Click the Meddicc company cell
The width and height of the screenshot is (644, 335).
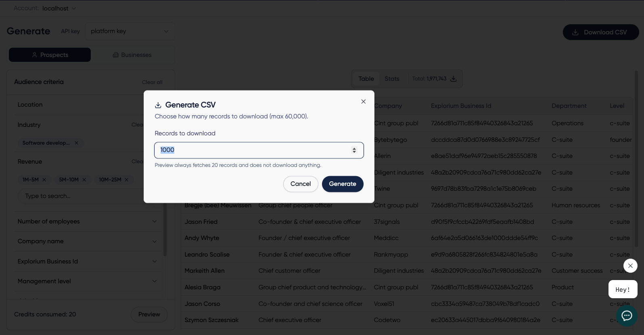point(386,238)
